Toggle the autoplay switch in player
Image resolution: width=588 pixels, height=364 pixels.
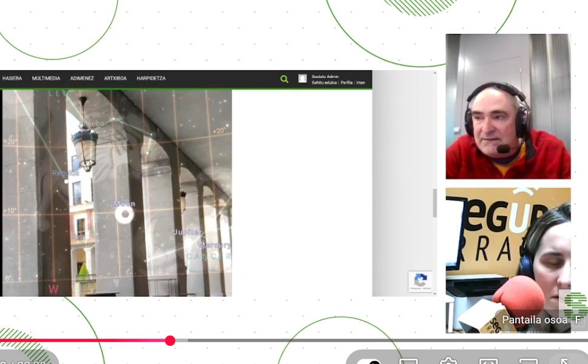pyautogui.click(x=371, y=362)
